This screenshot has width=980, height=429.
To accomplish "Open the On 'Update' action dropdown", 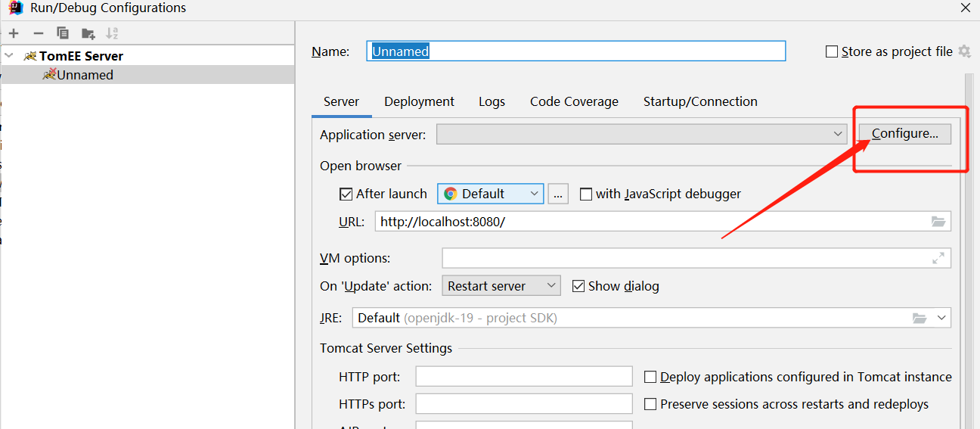I will pyautogui.click(x=501, y=286).
